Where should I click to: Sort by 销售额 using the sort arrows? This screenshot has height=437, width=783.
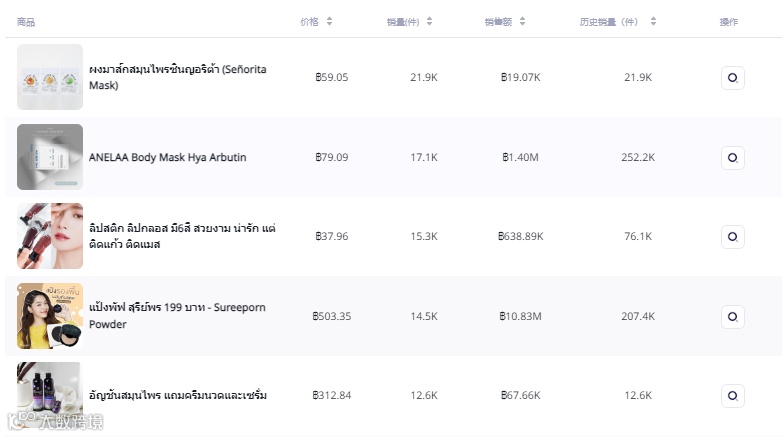[522, 21]
